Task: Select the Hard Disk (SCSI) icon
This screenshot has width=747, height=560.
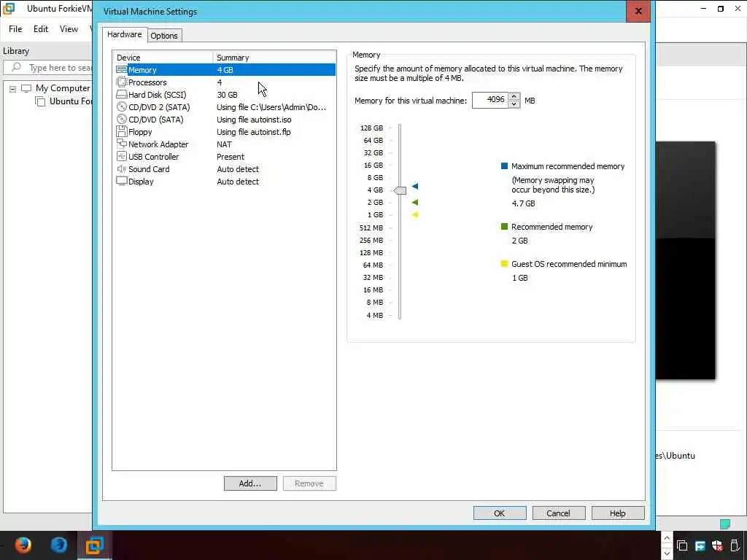Action: click(122, 95)
